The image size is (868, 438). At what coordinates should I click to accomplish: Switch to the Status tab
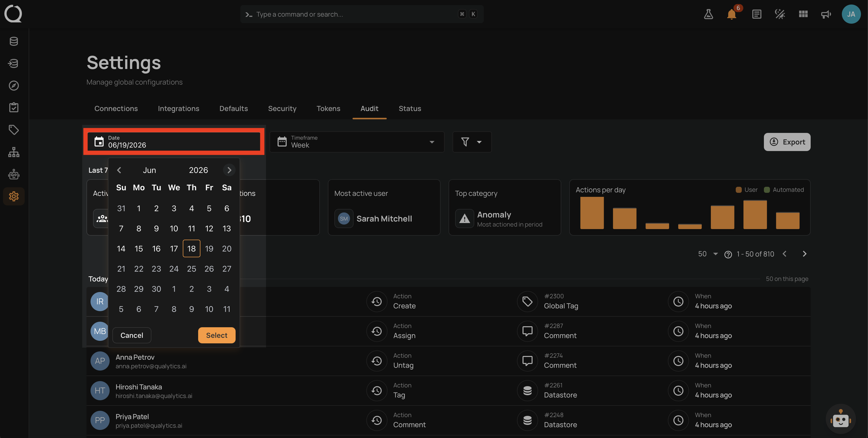pyautogui.click(x=410, y=109)
